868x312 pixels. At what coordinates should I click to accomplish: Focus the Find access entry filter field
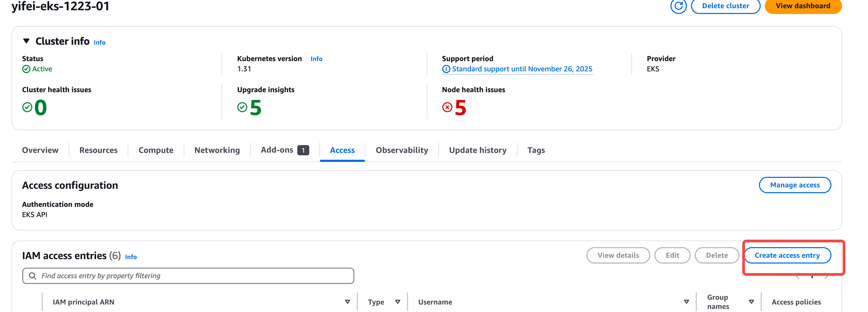tap(188, 276)
